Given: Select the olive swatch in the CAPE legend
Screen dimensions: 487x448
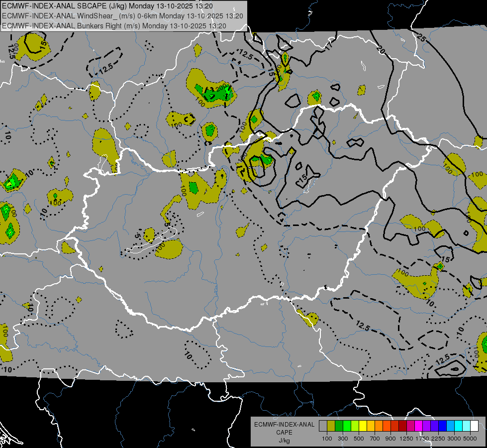Looking at the screenshot, I should tap(331, 426).
